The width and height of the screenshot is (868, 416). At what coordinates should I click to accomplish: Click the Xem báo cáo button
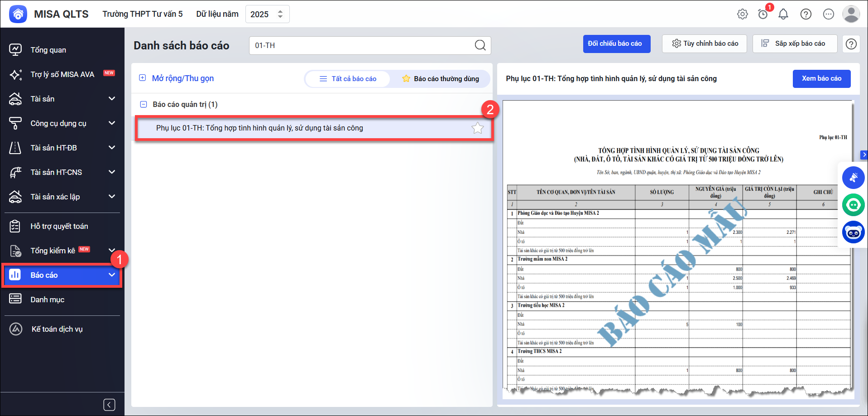coord(821,79)
